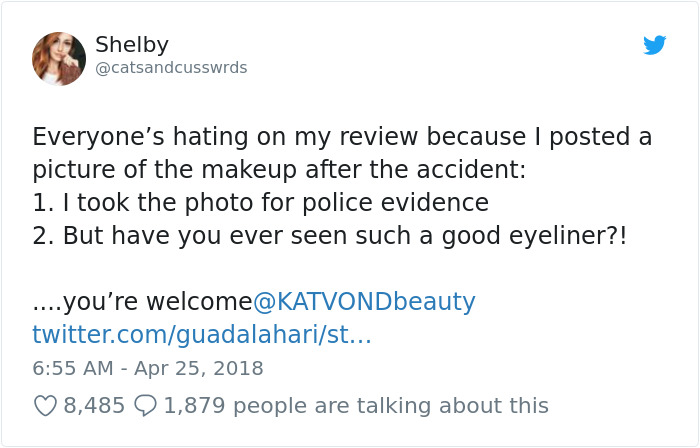
Task: Click the "....you're welcome" text
Action: (x=142, y=301)
